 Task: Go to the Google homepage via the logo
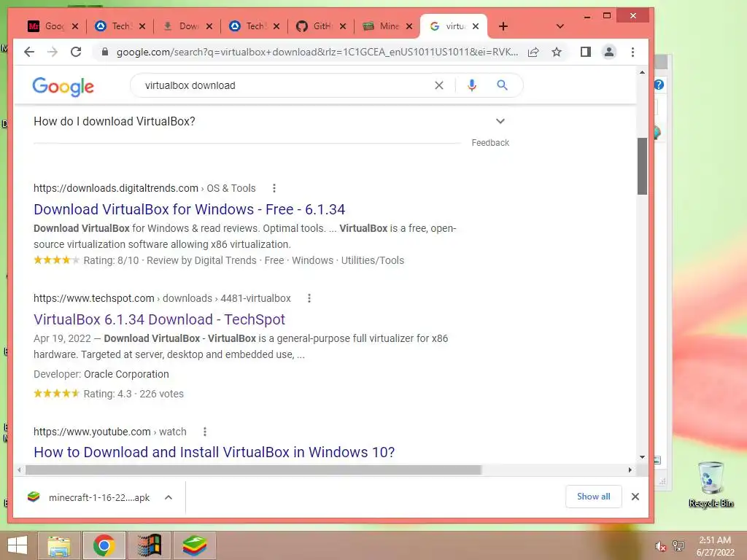click(x=63, y=86)
